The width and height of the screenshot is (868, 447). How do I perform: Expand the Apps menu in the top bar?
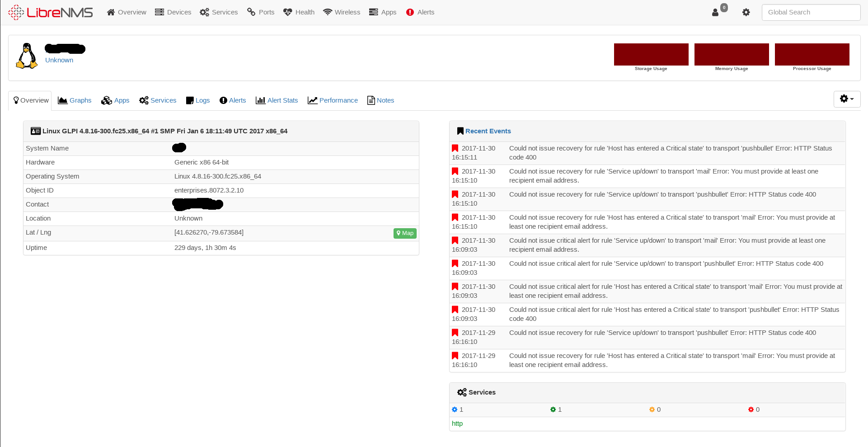click(x=382, y=12)
